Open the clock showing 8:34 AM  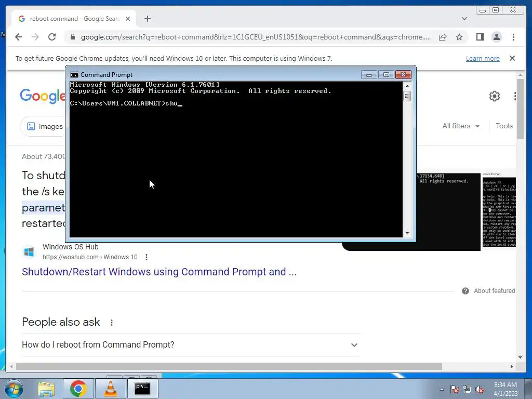click(506, 389)
